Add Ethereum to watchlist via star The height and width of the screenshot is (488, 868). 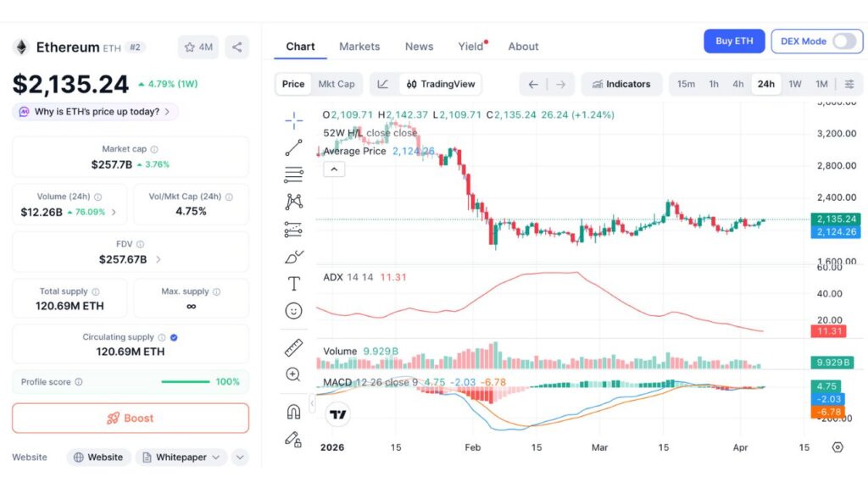pyautogui.click(x=197, y=47)
